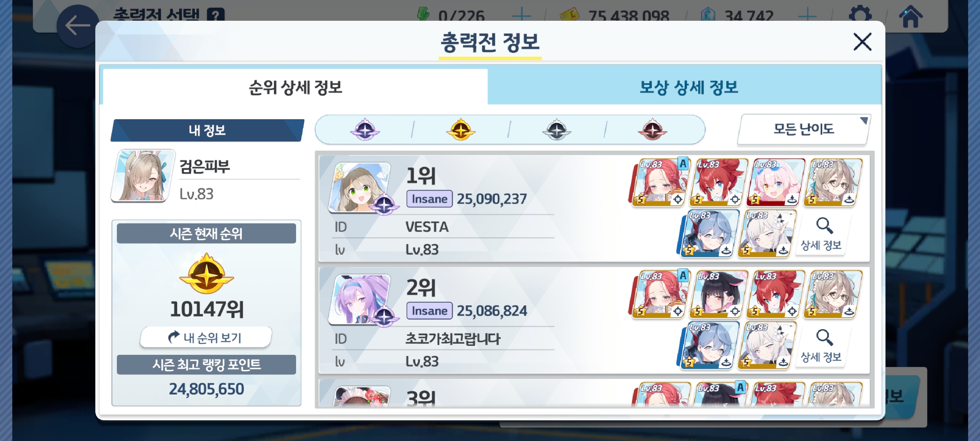Switch to 순위 상세 정보 tab
This screenshot has height=441, width=980.
point(295,87)
